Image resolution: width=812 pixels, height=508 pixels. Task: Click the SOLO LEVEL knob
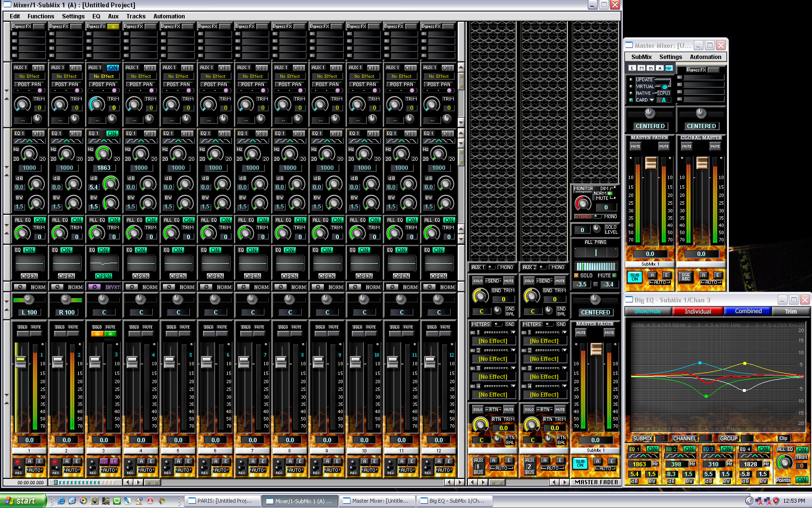[596, 228]
